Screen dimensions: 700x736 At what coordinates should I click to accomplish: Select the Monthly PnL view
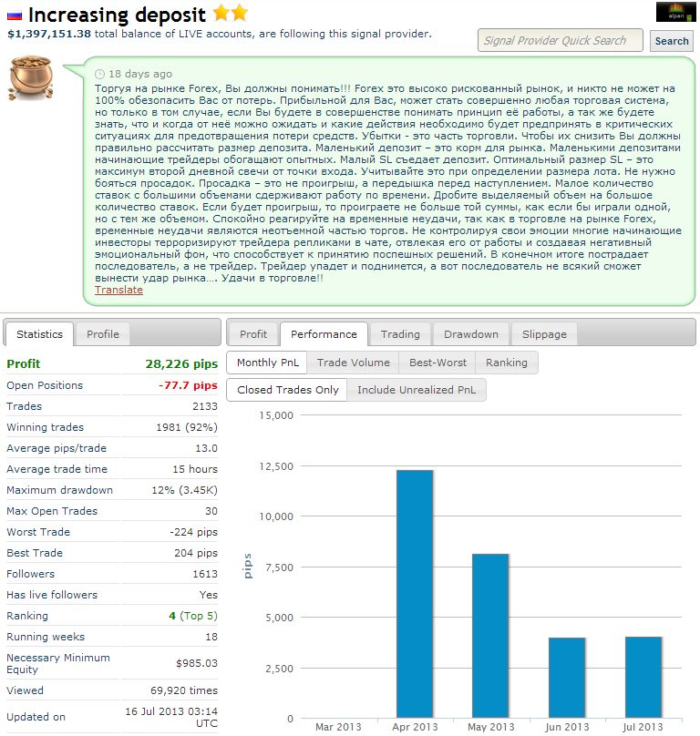(x=267, y=363)
